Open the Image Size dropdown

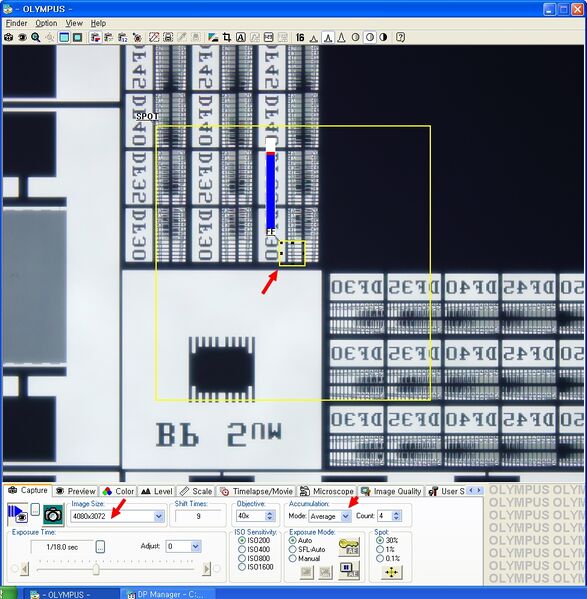pos(159,516)
